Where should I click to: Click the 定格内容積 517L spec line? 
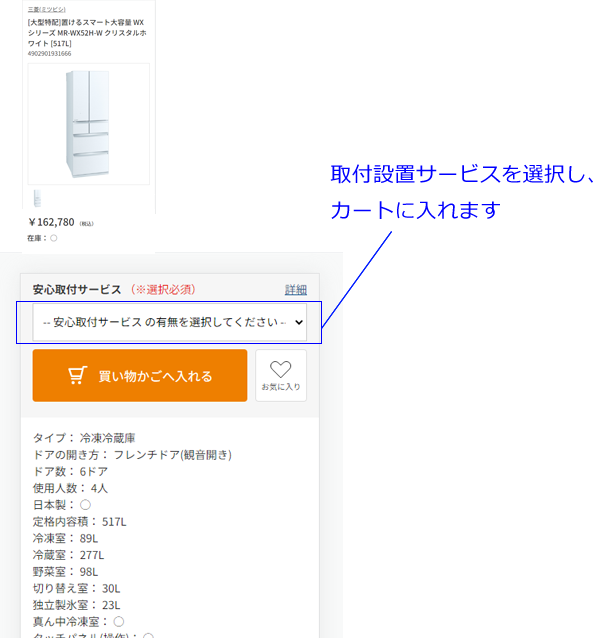point(80,521)
